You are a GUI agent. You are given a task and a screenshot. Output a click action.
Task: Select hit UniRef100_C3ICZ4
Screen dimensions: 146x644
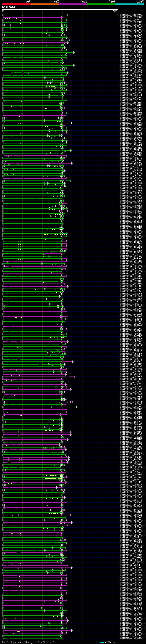click(131, 314)
